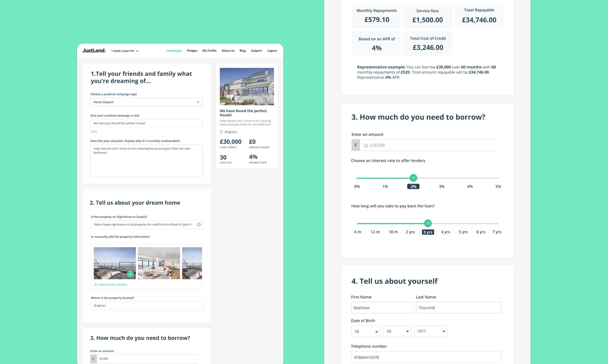Viewport: 608px width, 364px height.
Task: Click the repayment term slider handle at 3 yrs
Action: [x=428, y=223]
